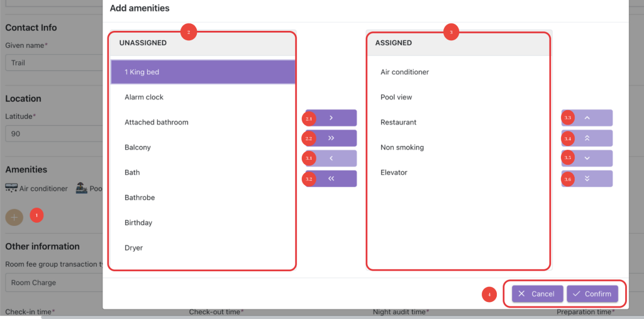Move selected item back to Unassigned
644x319 pixels.
331,158
